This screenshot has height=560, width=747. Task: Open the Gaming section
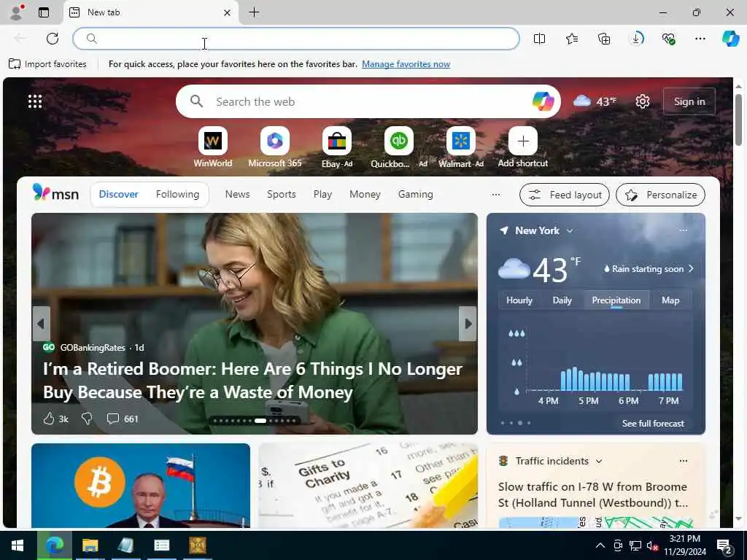[415, 194]
